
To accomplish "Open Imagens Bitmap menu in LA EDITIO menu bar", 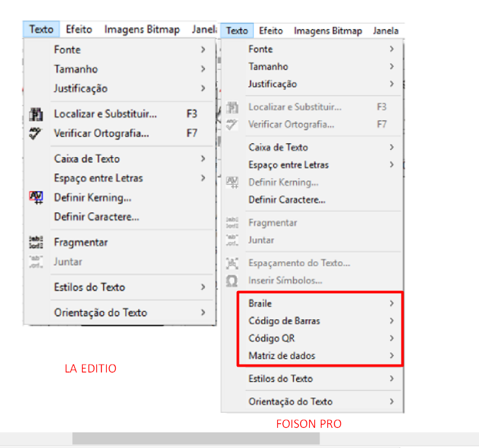I will tap(142, 29).
